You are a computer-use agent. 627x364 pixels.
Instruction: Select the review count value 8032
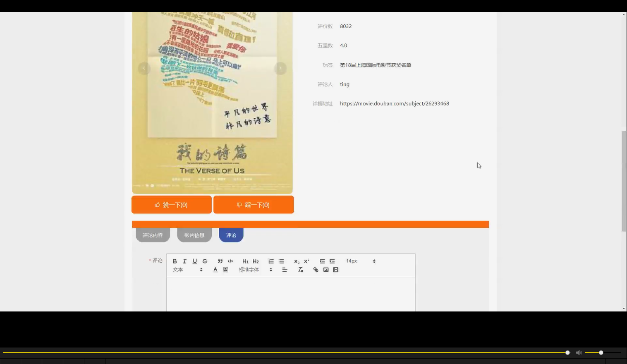pyautogui.click(x=346, y=26)
